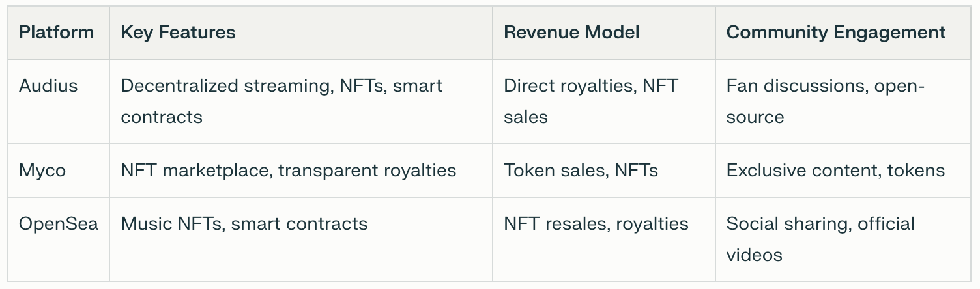Click the 'NFT marketplace, transparent royalties' cell
The height and width of the screenshot is (289, 980).
(x=288, y=171)
